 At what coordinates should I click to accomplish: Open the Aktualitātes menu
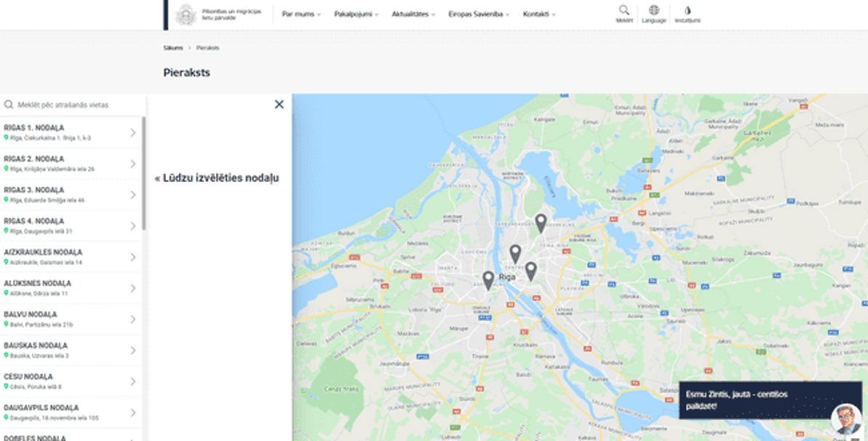click(413, 15)
